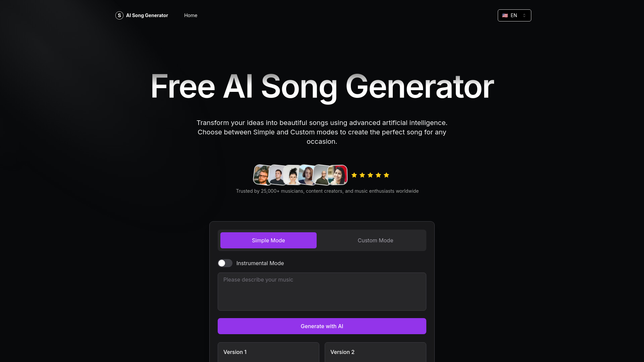The height and width of the screenshot is (362, 644).
Task: Click the first user avatar in trust row
Action: pos(261,175)
